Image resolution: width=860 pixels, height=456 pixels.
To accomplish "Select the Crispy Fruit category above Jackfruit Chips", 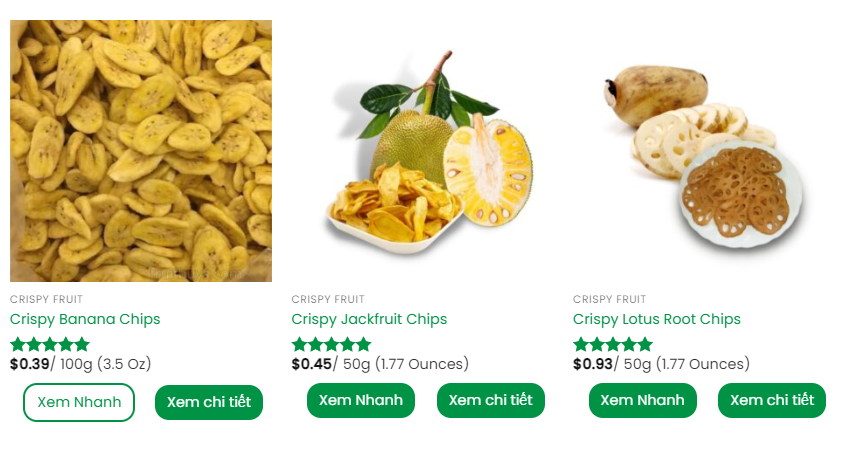I will click(x=328, y=299).
